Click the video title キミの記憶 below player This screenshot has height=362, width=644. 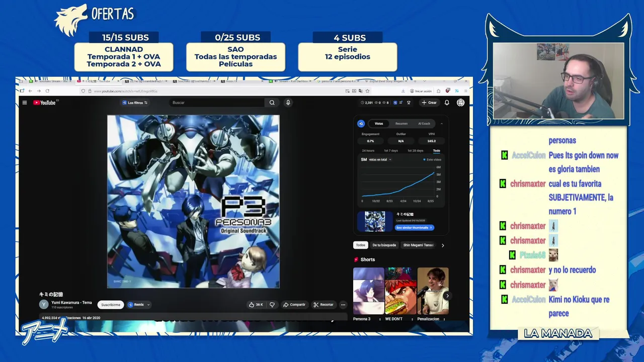pos(51,294)
